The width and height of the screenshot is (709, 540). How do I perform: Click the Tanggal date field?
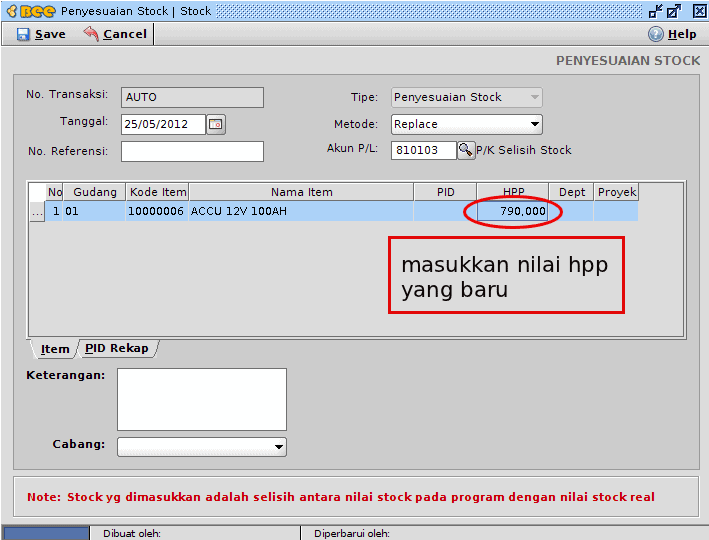pyautogui.click(x=163, y=124)
